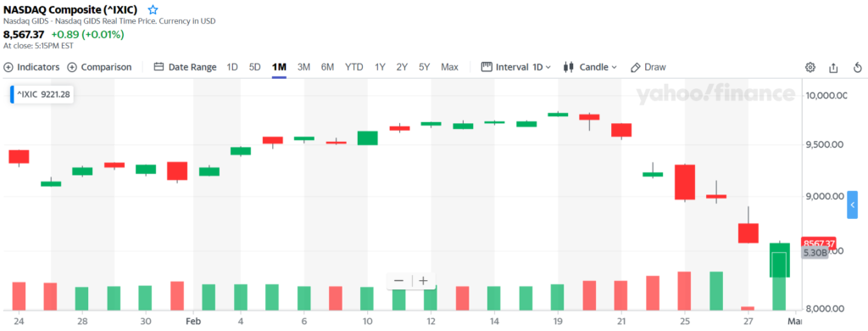Add NASDAQ Composite to watchlist star
This screenshot has width=868, height=331.
click(x=153, y=9)
